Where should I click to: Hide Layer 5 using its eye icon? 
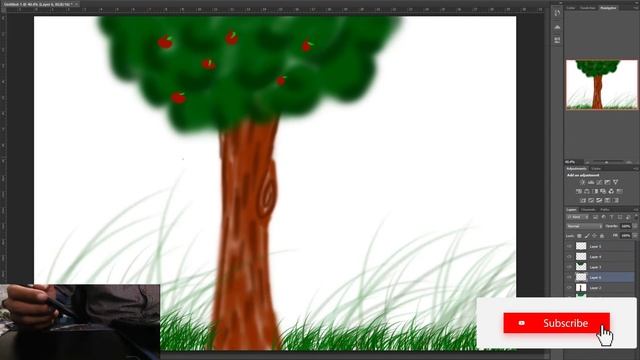coord(569,246)
